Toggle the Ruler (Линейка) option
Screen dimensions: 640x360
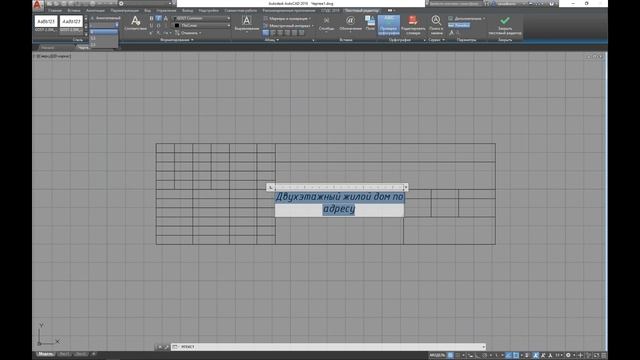pos(459,25)
